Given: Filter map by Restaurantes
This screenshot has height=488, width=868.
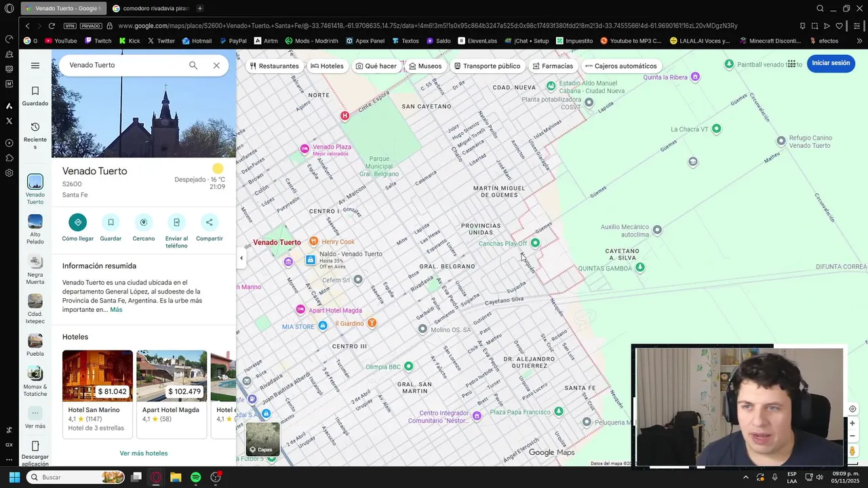Looking at the screenshot, I should [275, 66].
